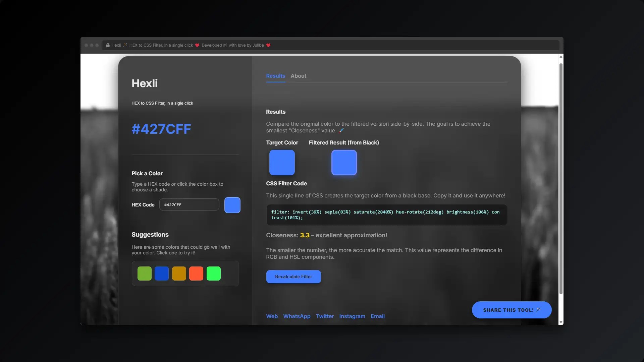Open the Instagram link
The width and height of the screenshot is (644, 362).
pos(352,316)
